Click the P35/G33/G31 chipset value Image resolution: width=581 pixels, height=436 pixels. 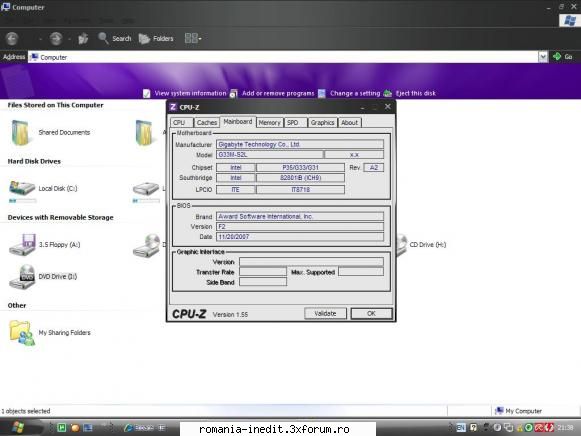click(300, 167)
